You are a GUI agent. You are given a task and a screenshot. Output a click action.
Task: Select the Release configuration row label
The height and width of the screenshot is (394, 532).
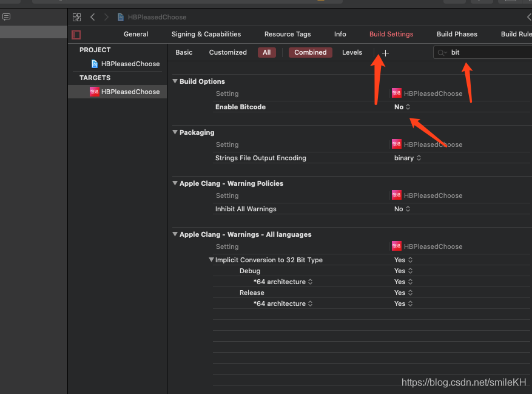pos(252,293)
